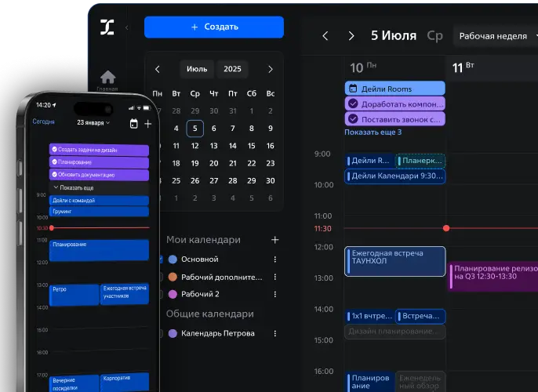This screenshot has height=392, width=538.
Task: Open the Планирование event at 11:00 on phone
Action: coord(99,250)
